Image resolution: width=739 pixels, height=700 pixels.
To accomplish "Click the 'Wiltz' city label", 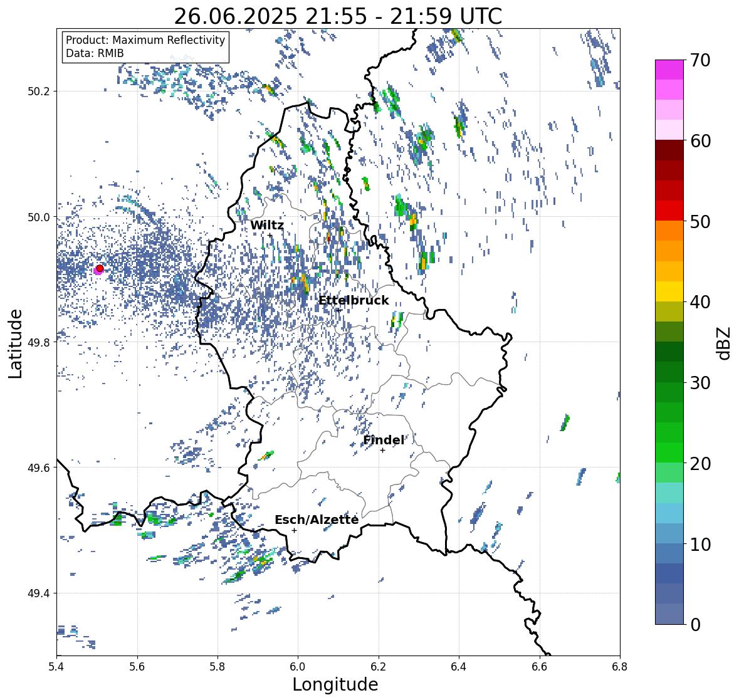I will pyautogui.click(x=267, y=225).
